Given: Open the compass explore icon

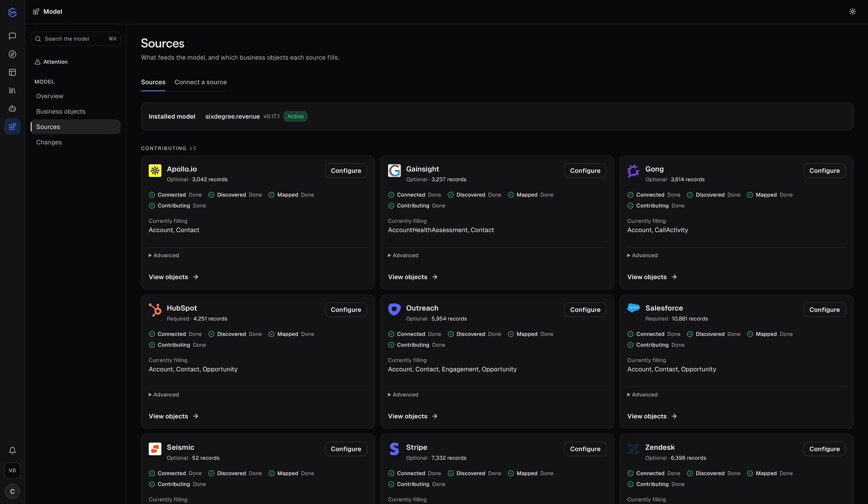Looking at the screenshot, I should [x=12, y=54].
